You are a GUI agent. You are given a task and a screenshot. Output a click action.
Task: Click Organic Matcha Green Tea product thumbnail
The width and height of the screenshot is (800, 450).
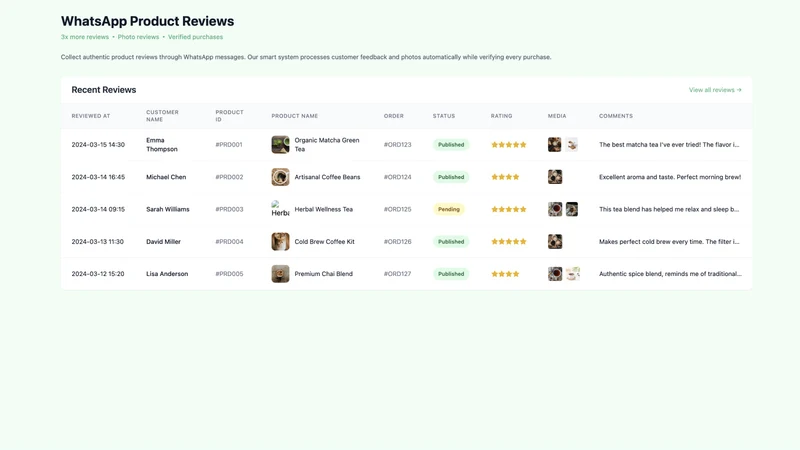click(x=280, y=144)
